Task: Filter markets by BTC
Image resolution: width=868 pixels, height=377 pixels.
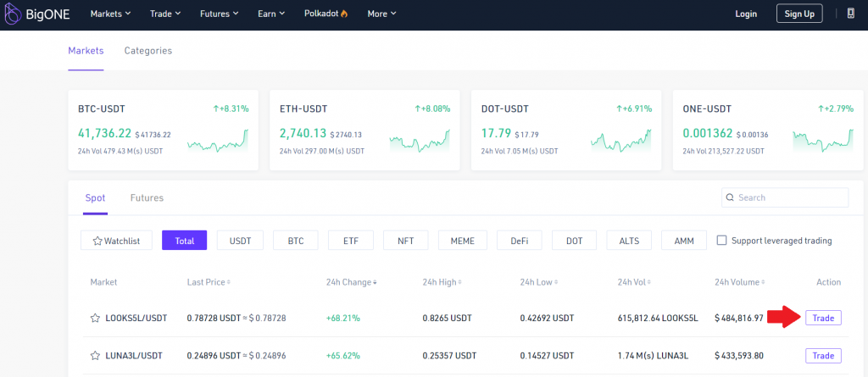Action: click(x=296, y=241)
